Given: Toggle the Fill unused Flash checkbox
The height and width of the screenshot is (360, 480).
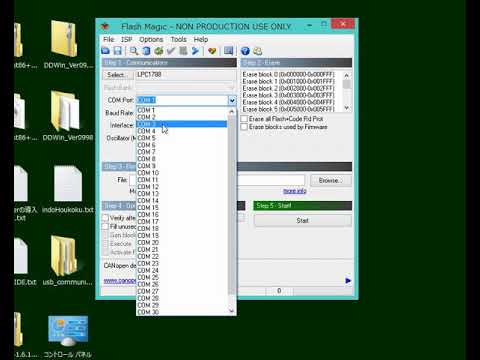Looking at the screenshot, I should coord(106,227).
